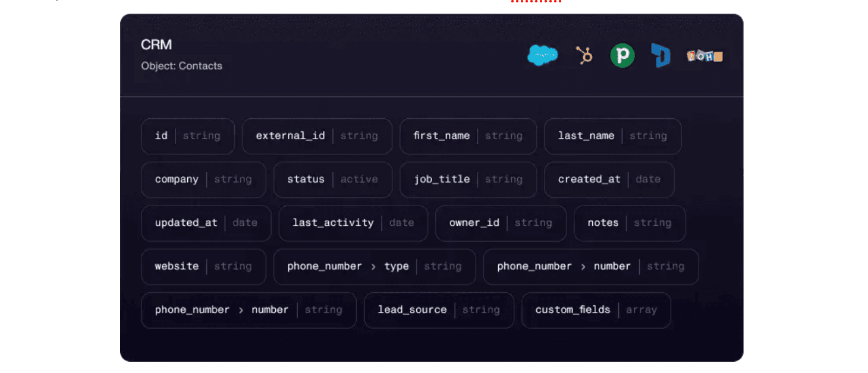Choose the updated_at date chip

(x=206, y=223)
